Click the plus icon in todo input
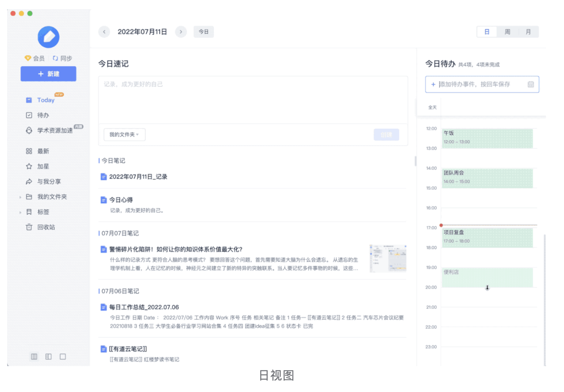 click(x=433, y=84)
